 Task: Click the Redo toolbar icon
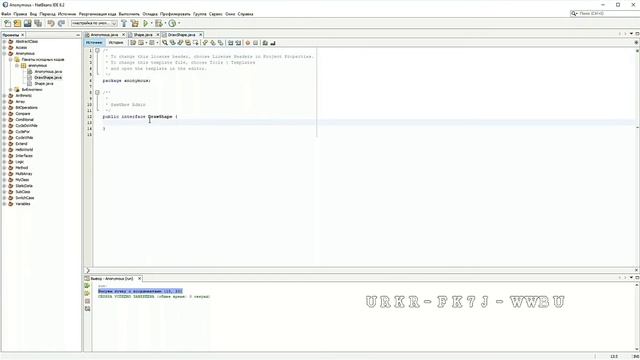click(61, 24)
